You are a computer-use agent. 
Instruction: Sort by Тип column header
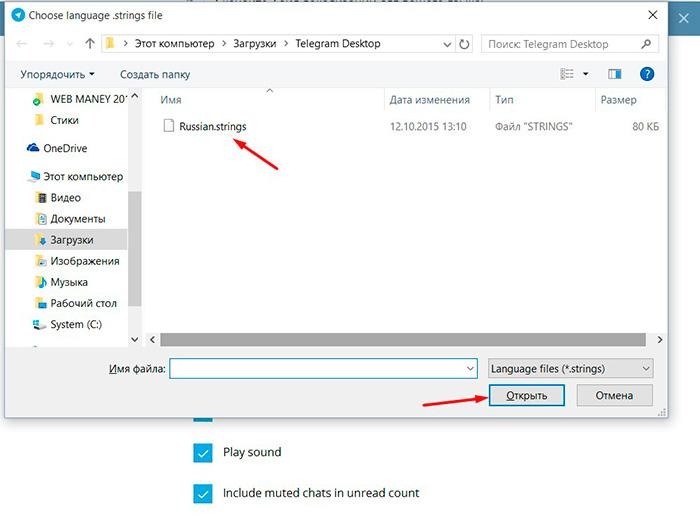(504, 100)
